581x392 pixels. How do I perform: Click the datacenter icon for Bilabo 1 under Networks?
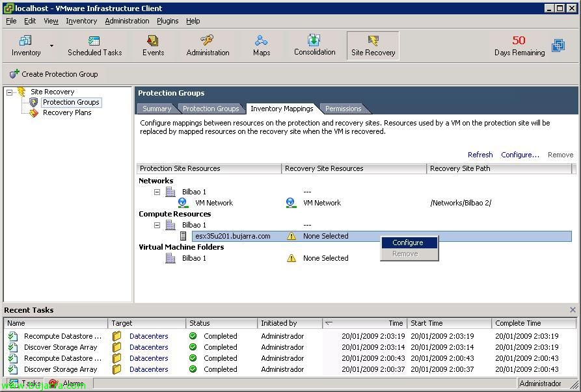(170, 192)
